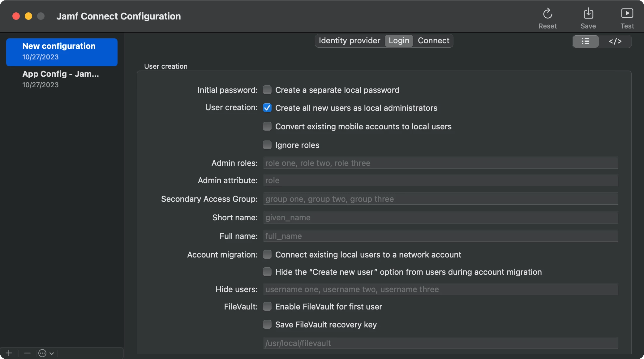Add a new configuration with plus icon
Image resolution: width=644 pixels, height=359 pixels.
9,353
